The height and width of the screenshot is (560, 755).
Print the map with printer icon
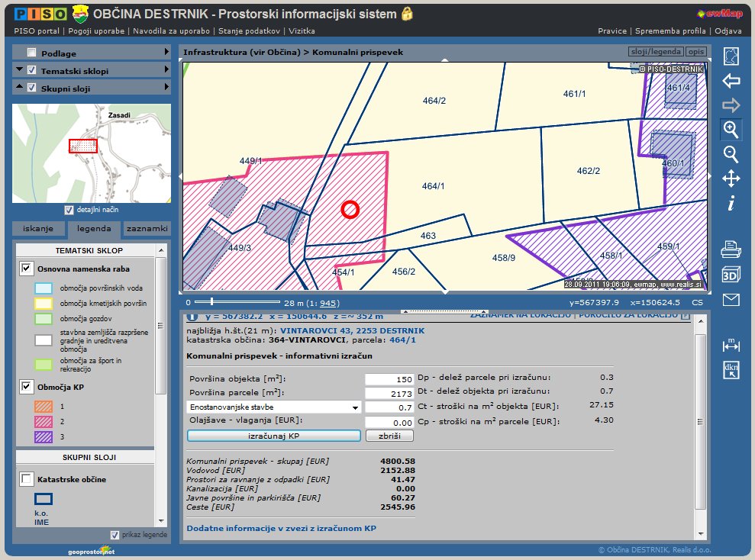pos(731,249)
